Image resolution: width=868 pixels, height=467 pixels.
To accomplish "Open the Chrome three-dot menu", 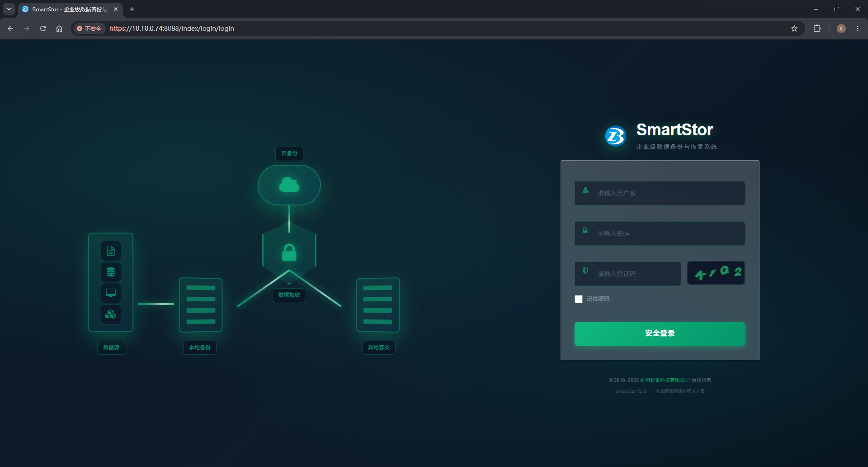I will click(858, 29).
